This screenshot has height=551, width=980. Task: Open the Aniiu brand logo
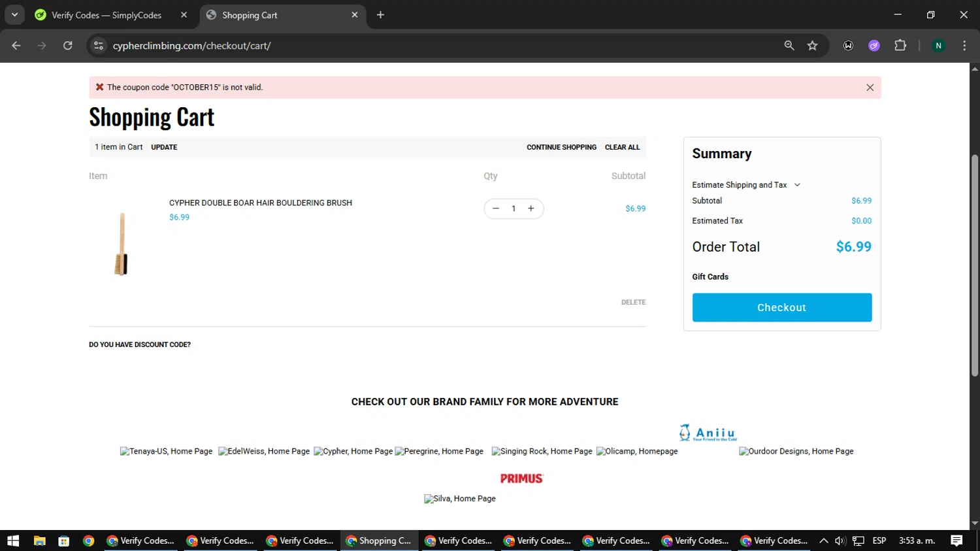click(708, 433)
